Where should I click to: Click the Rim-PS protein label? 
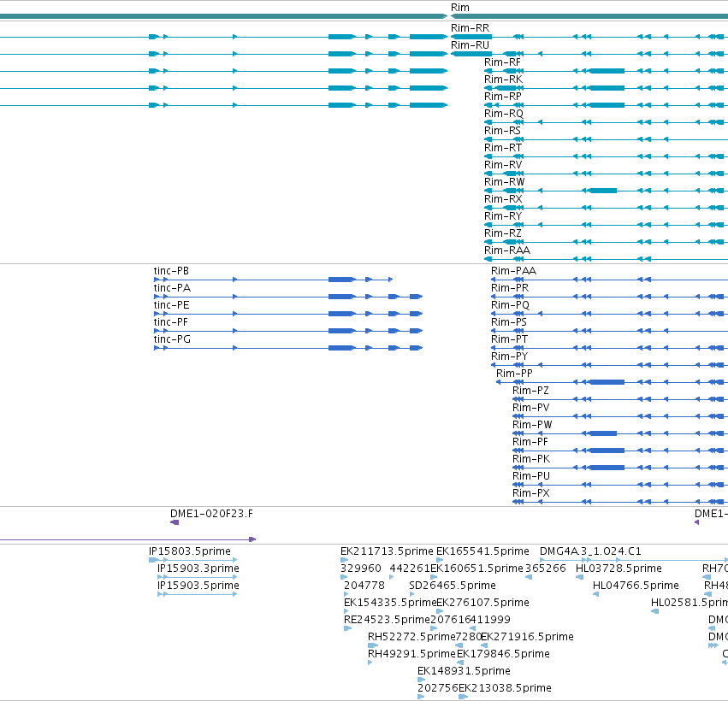tap(509, 322)
